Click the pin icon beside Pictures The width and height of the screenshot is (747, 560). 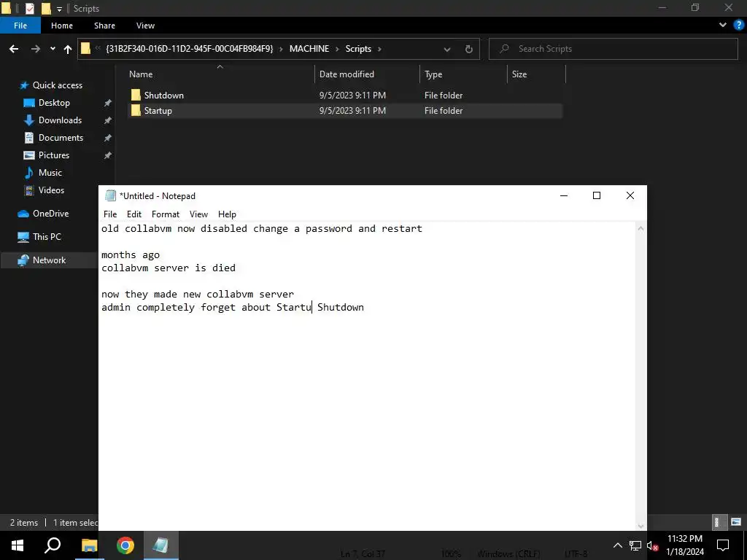(108, 155)
